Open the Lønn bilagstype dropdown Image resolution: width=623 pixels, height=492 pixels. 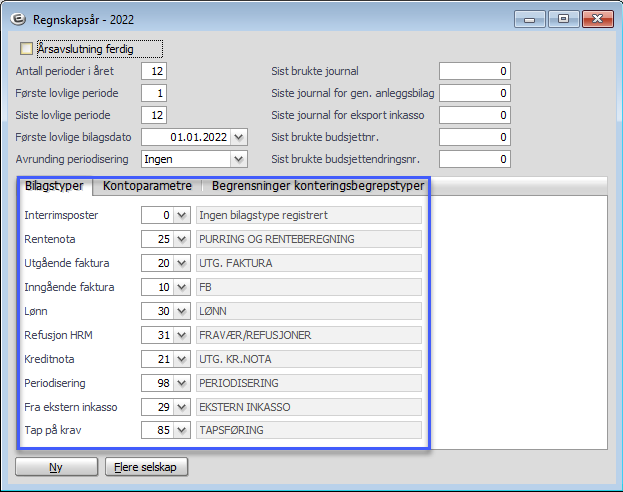pyautogui.click(x=182, y=311)
